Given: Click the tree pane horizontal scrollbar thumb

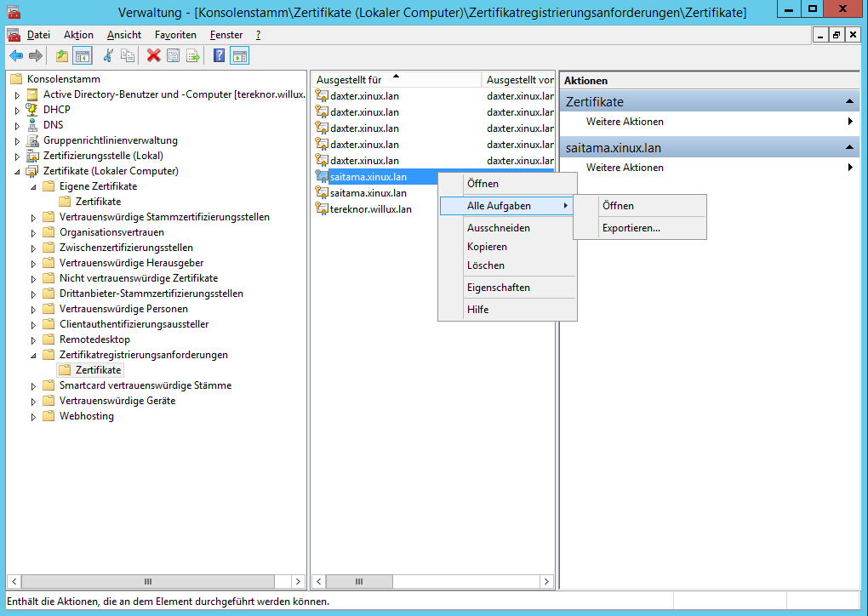Looking at the screenshot, I should (147, 582).
